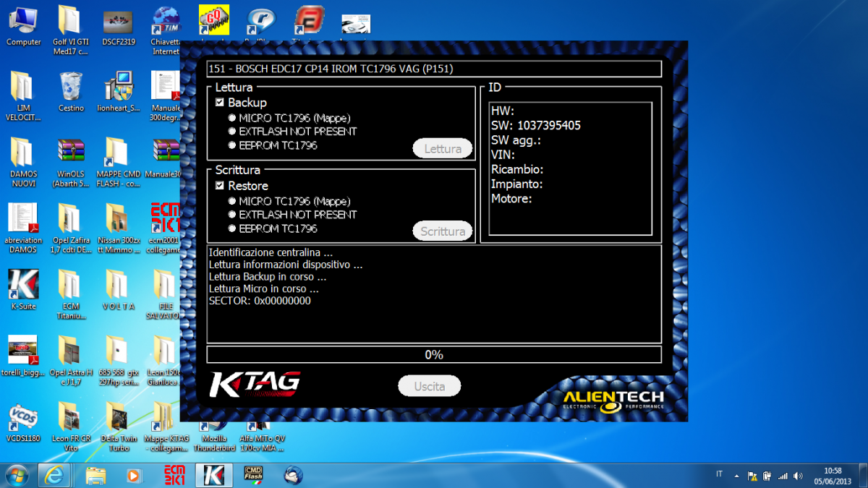Select MICRO TC1796 (Mappe) under Scrittura
The width and height of the screenshot is (868, 488).
pyautogui.click(x=232, y=201)
